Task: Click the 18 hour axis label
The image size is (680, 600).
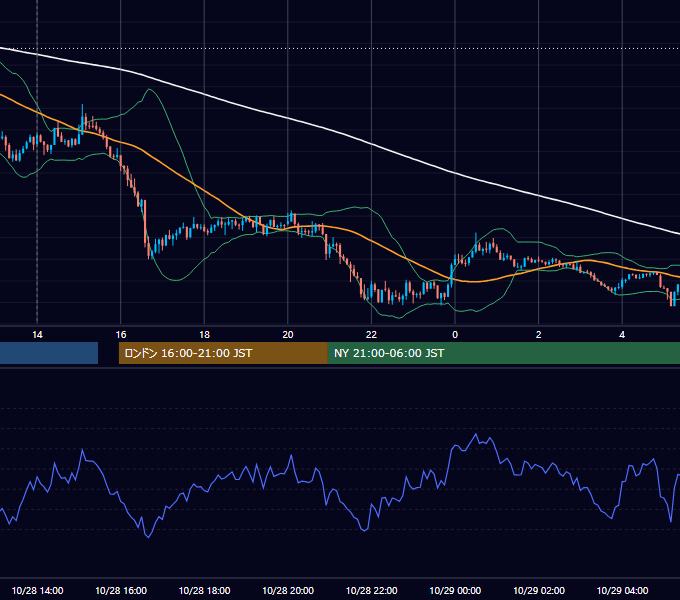Action: (204, 335)
